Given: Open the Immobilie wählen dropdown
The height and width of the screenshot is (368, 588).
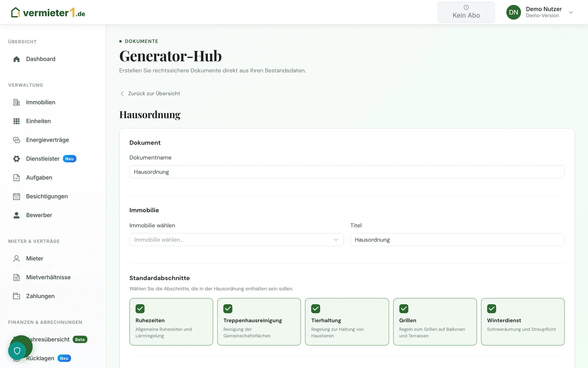Looking at the screenshot, I should coord(236,240).
